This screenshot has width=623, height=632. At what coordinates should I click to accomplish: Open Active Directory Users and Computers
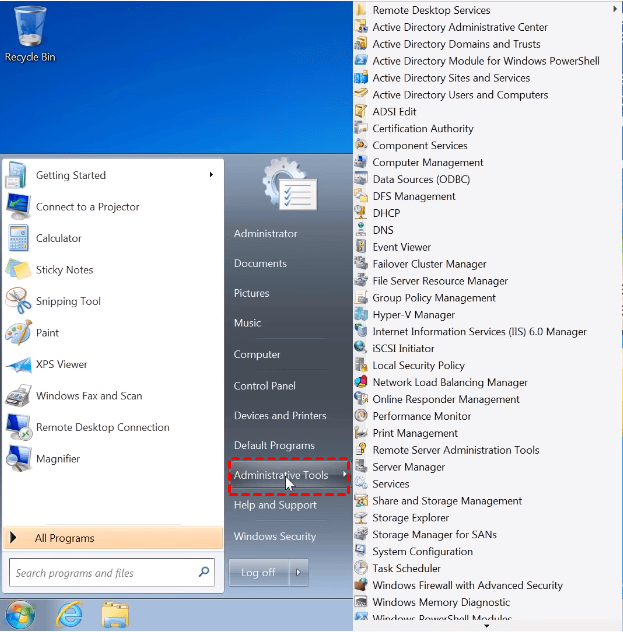(x=460, y=95)
